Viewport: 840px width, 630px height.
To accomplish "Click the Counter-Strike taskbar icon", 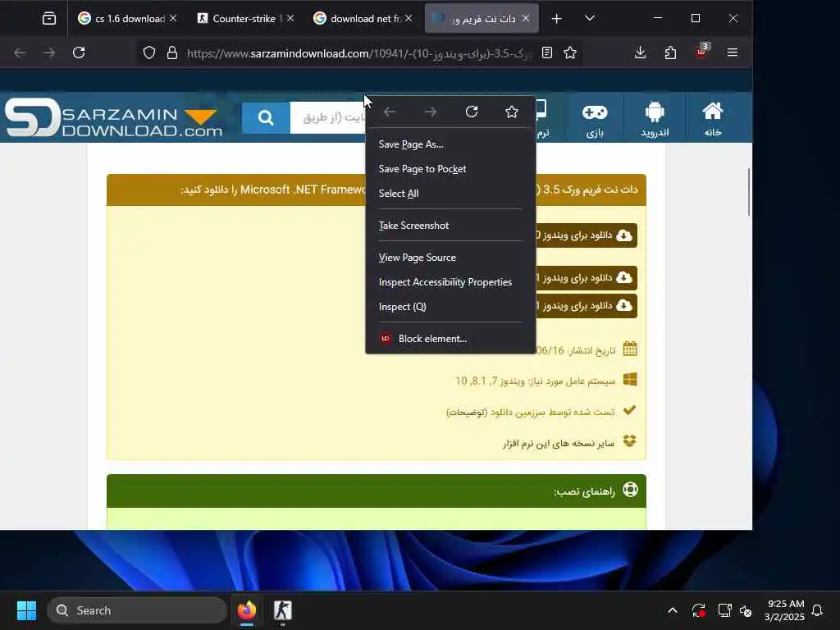I will tap(282, 610).
